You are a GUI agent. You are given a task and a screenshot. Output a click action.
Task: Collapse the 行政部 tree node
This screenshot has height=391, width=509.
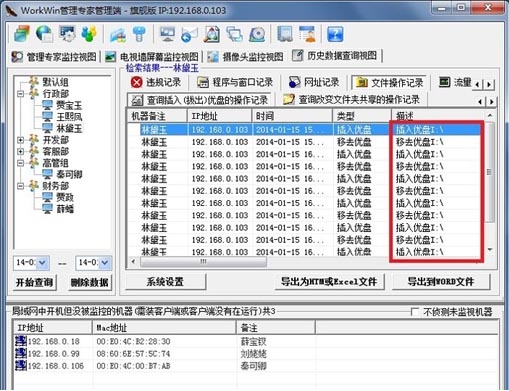point(20,94)
